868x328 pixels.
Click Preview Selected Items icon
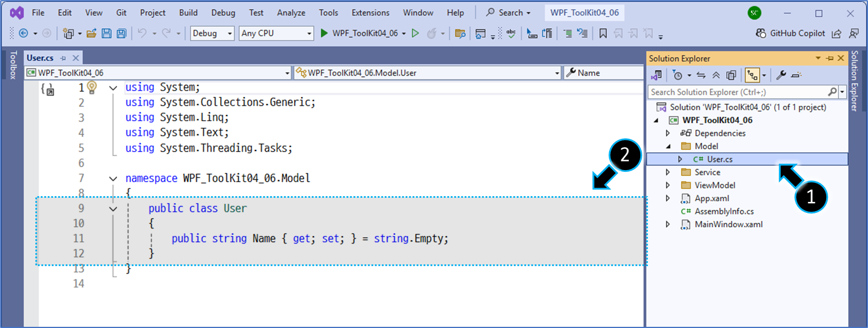[796, 75]
